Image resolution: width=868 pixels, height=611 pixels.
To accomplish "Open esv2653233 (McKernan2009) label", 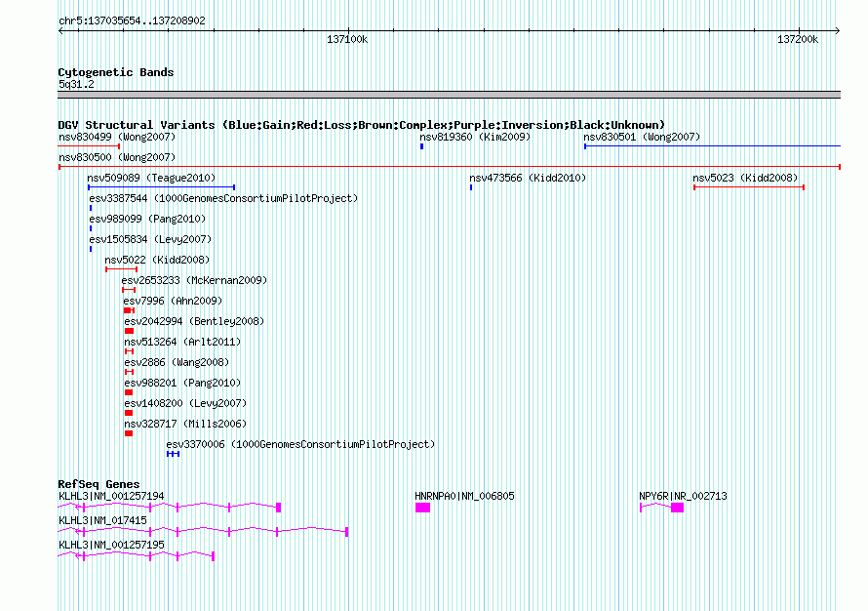I will point(194,280).
